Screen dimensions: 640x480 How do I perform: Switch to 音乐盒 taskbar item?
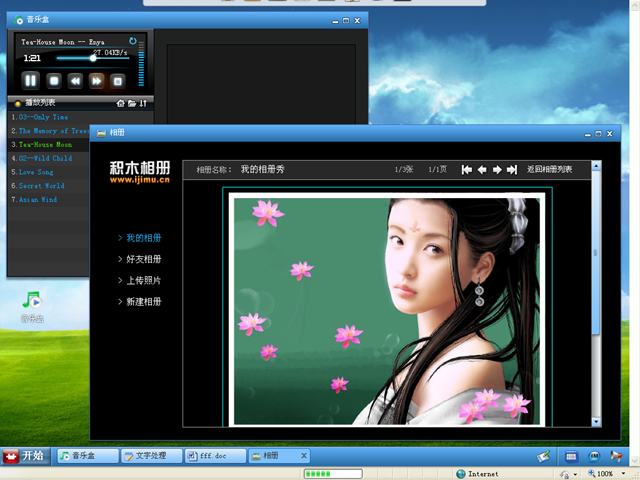[x=88, y=456]
